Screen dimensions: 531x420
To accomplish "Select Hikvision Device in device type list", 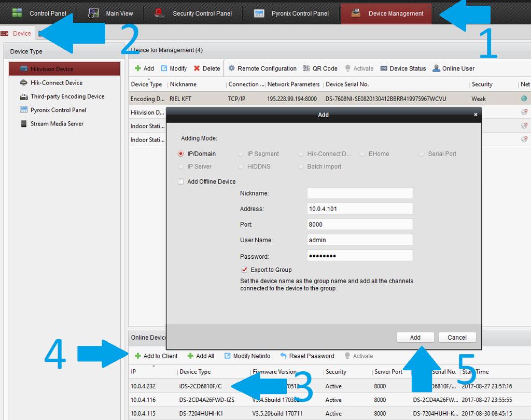I will (64, 69).
